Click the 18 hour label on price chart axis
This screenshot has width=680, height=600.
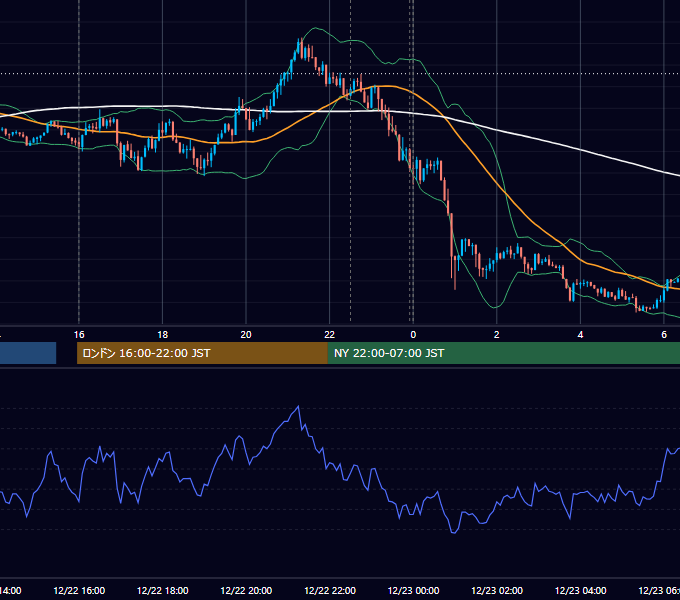click(163, 335)
